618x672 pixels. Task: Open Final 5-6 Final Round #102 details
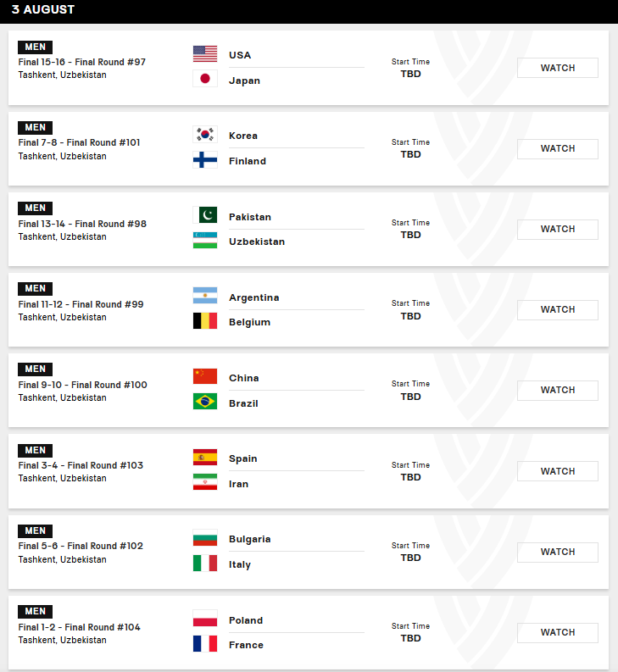(81, 546)
